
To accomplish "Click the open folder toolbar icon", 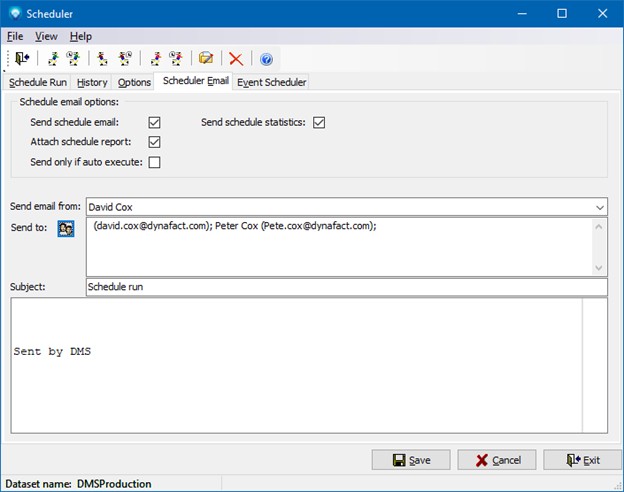I will pos(205,59).
